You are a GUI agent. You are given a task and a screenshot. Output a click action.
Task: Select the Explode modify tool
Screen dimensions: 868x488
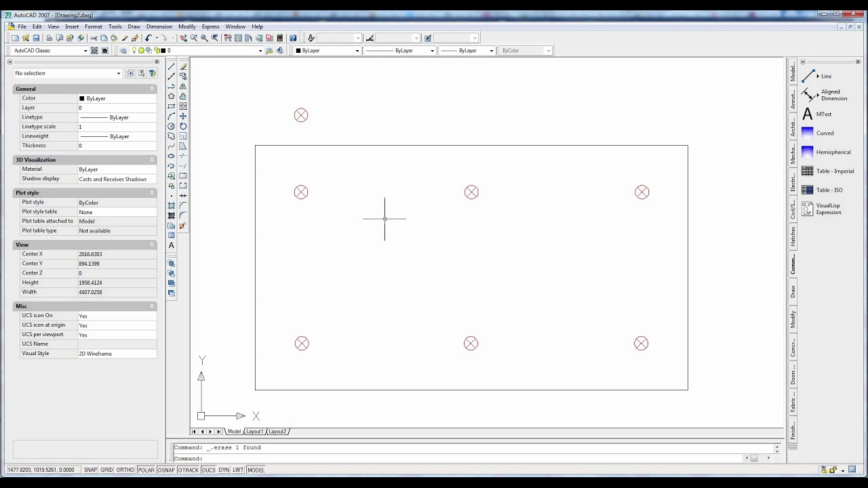pos(183,226)
